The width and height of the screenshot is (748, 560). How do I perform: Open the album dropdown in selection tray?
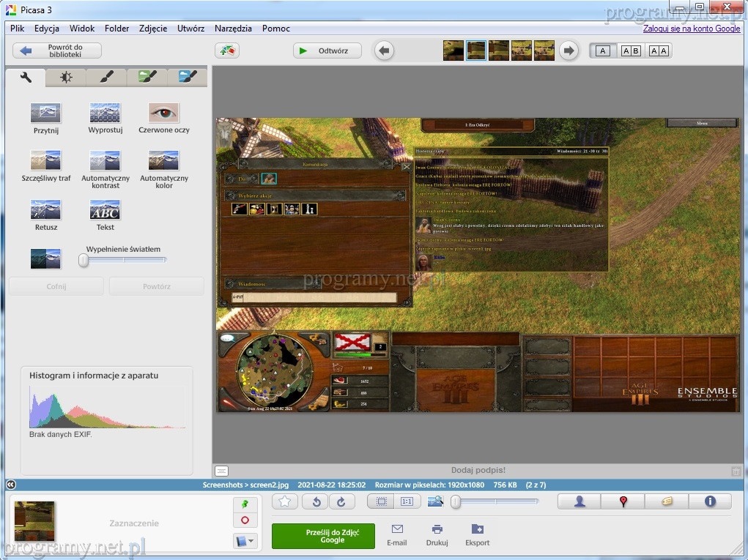(x=245, y=541)
